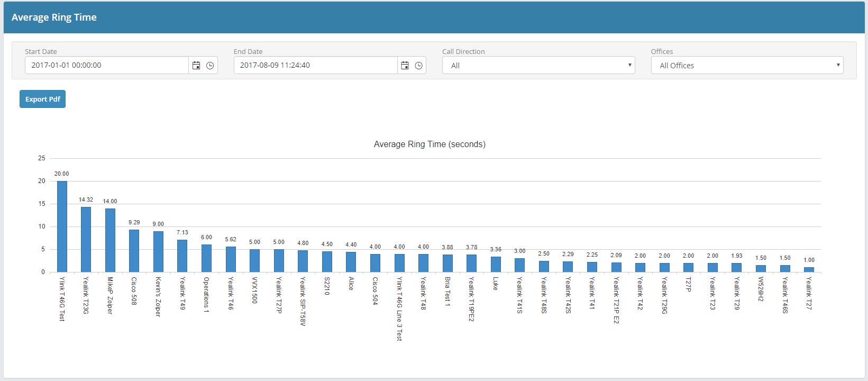Open the Start Date calendar picker

tap(196, 66)
